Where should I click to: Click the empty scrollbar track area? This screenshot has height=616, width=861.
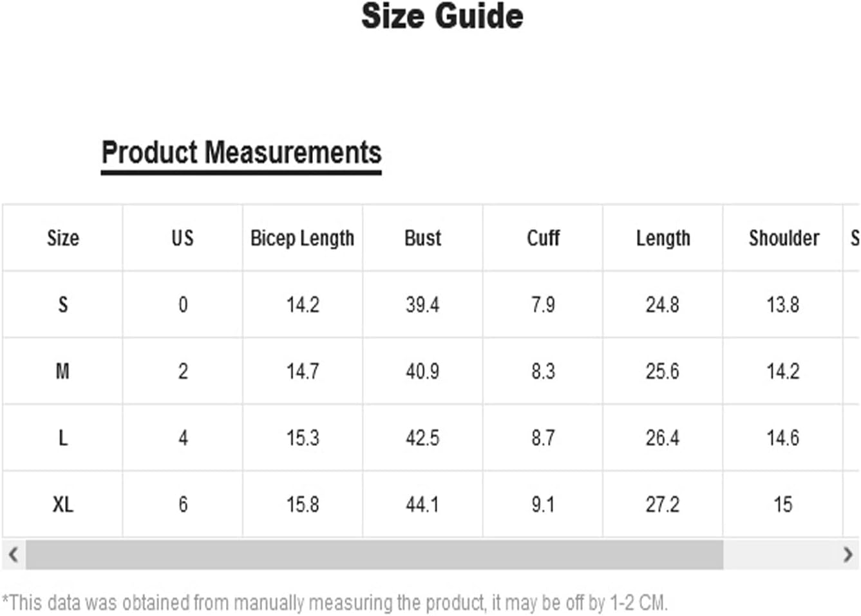779,554
